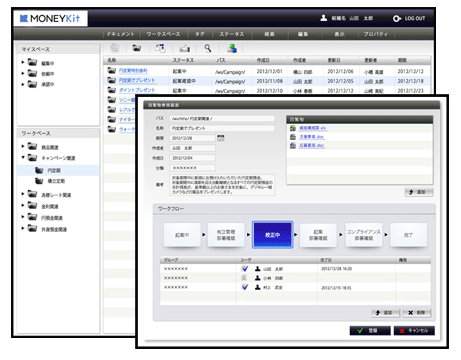Expand the last ワークスペース tree folder
Screen dimensions: 461x360
(23, 228)
